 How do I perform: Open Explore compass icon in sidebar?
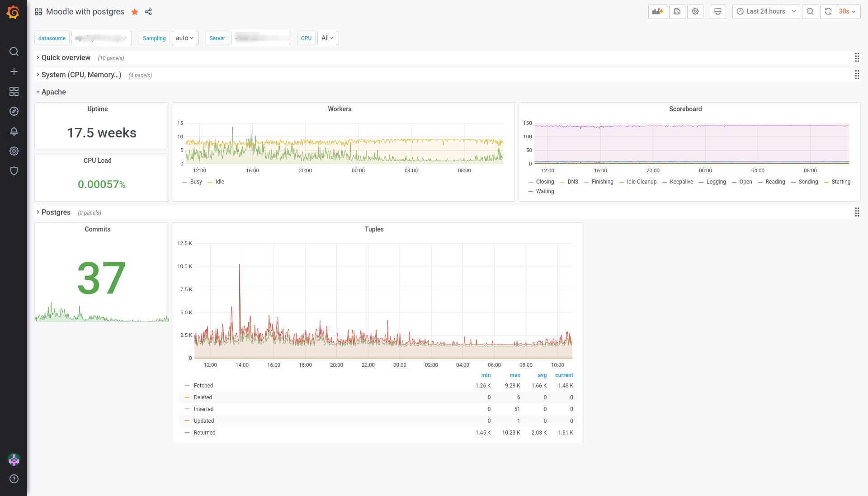[x=14, y=111]
